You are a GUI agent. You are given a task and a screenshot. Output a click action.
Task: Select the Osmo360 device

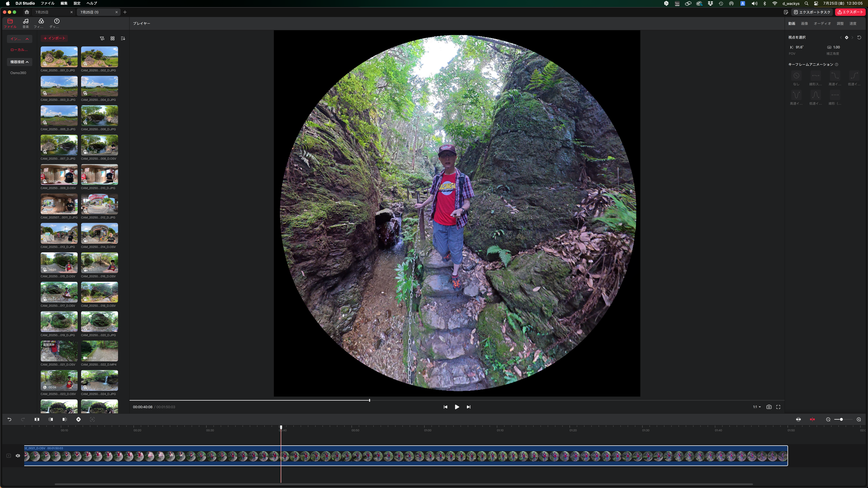[x=18, y=73]
